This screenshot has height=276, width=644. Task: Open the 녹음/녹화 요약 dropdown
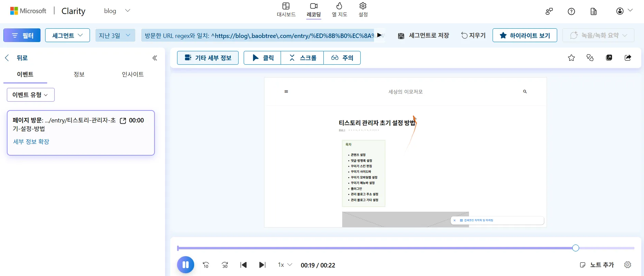tap(598, 35)
